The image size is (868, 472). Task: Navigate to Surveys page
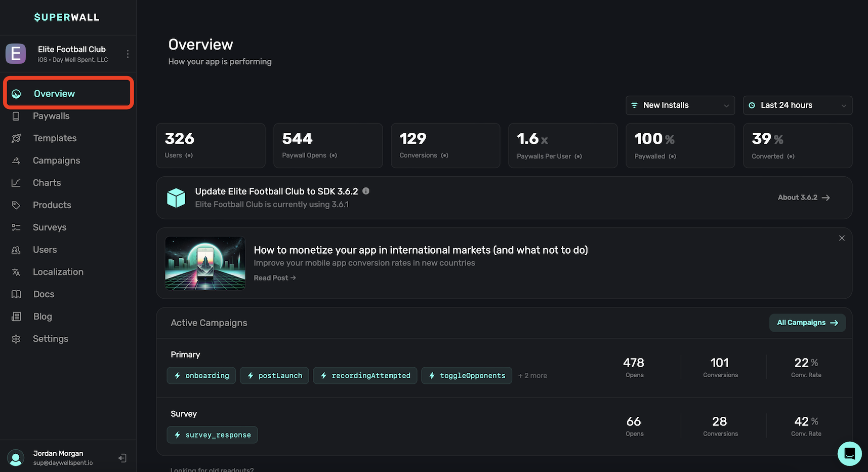click(x=50, y=227)
